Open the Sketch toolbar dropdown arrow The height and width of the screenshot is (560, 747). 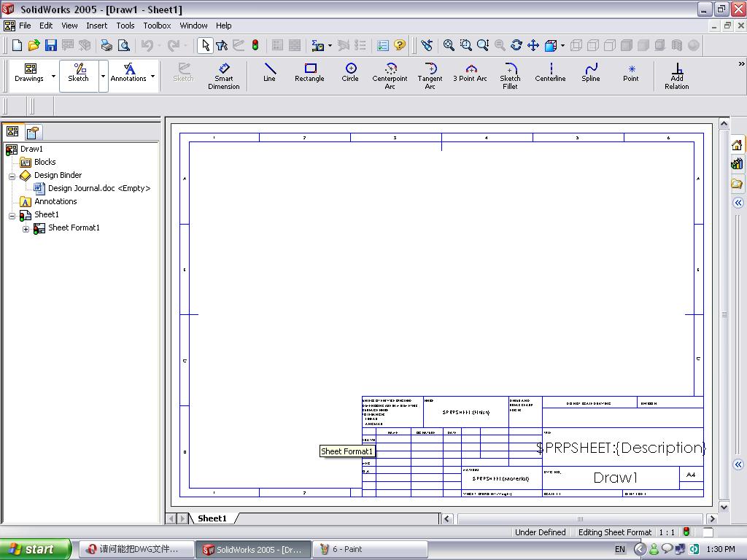(103, 76)
